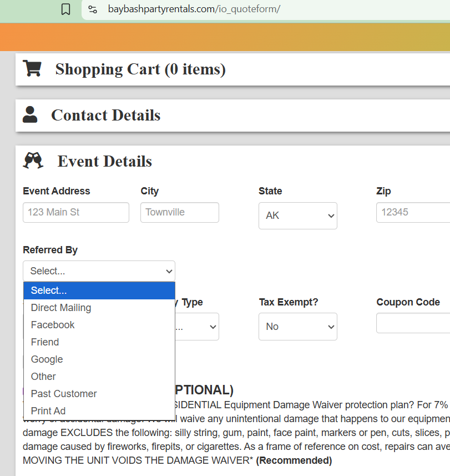Viewport: 450px width, 476px height.
Task: Choose the Select... placeholder option
Action: coord(99,290)
